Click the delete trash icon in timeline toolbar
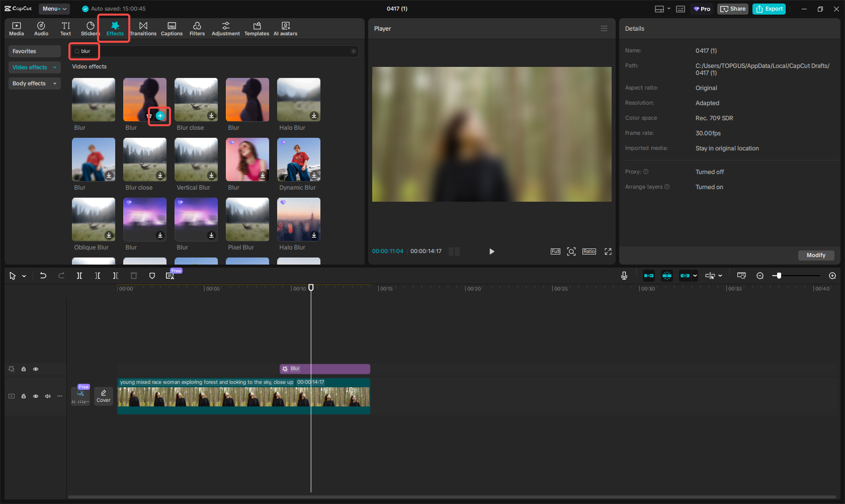845x504 pixels. tap(134, 276)
